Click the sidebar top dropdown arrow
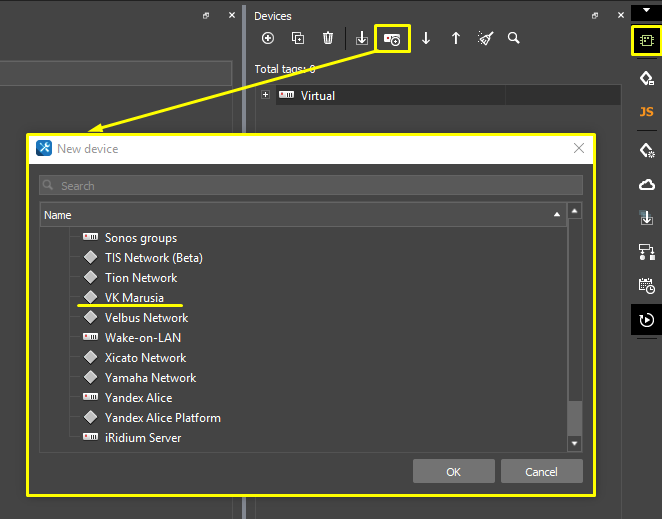The height and width of the screenshot is (519, 662). (646, 9)
